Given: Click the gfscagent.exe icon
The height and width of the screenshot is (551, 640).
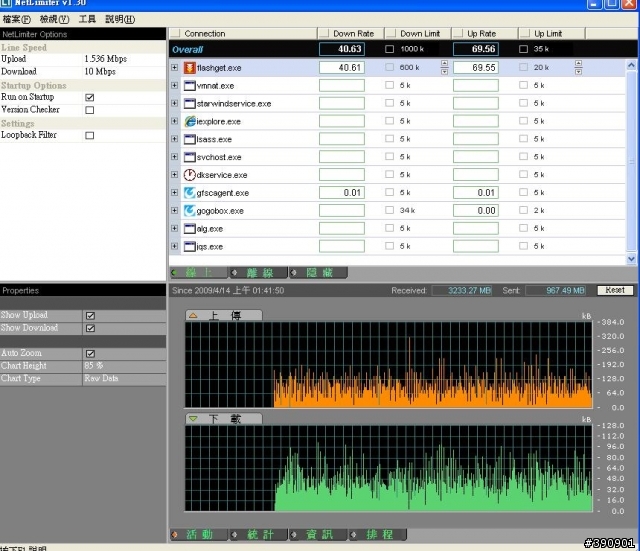Looking at the screenshot, I should [189, 193].
